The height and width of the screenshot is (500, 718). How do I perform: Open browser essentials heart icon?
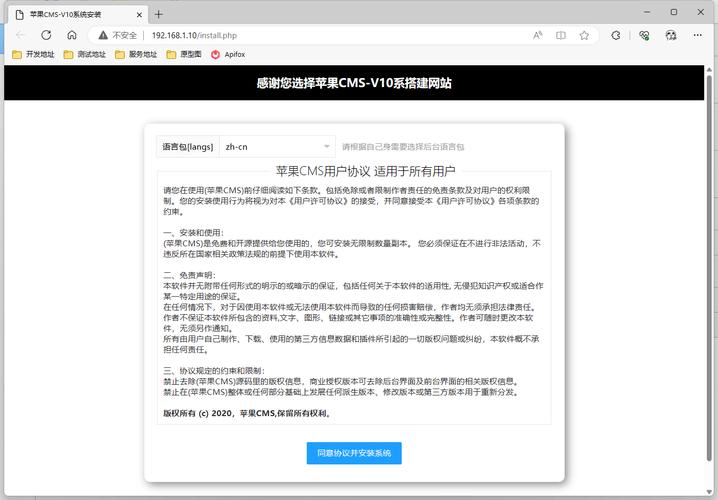(x=644, y=35)
